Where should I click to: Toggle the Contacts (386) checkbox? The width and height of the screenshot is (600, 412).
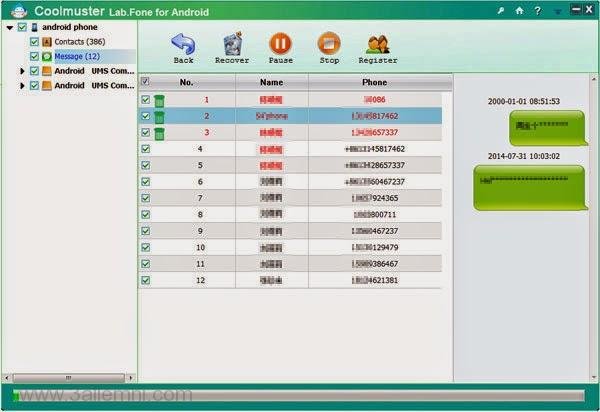coord(35,42)
